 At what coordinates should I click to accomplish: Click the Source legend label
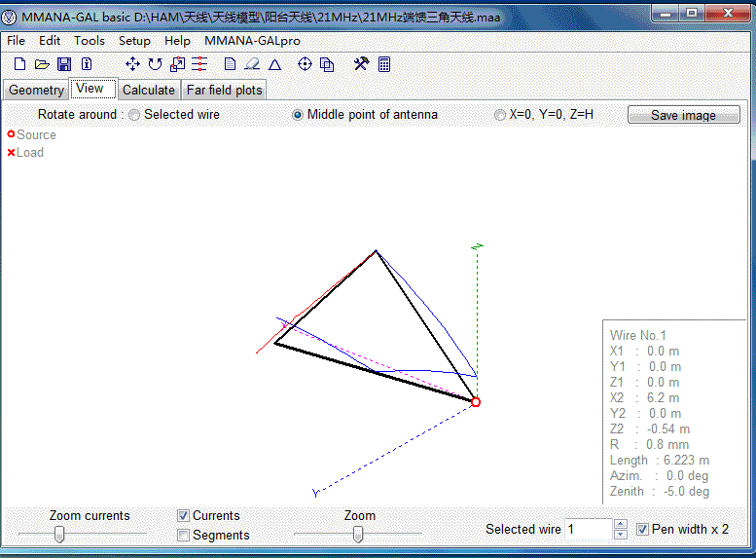point(36,134)
